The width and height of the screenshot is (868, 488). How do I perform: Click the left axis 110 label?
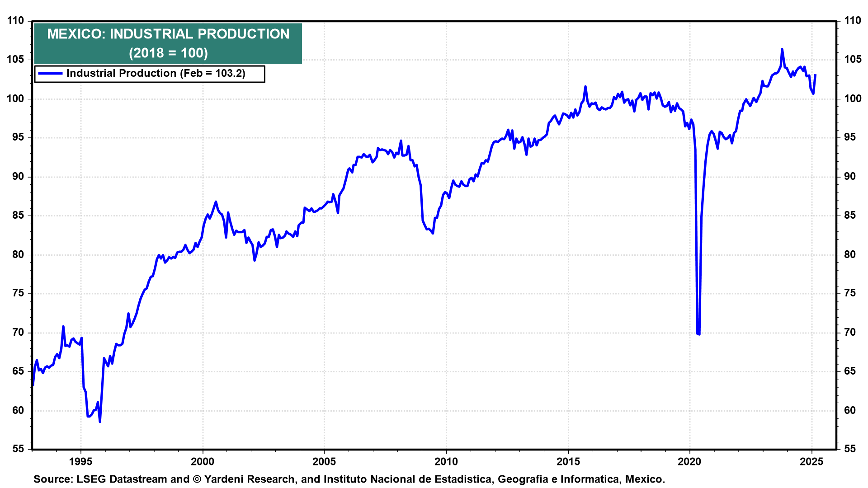15,21
